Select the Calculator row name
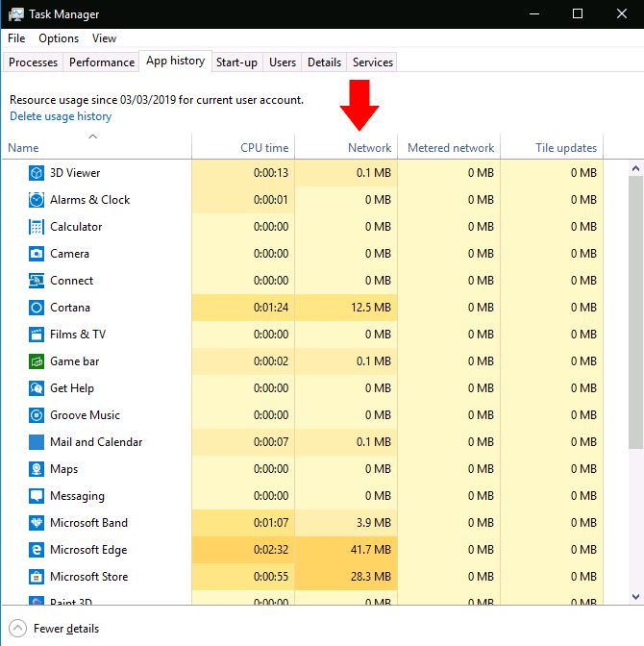The image size is (644, 646). (x=76, y=227)
